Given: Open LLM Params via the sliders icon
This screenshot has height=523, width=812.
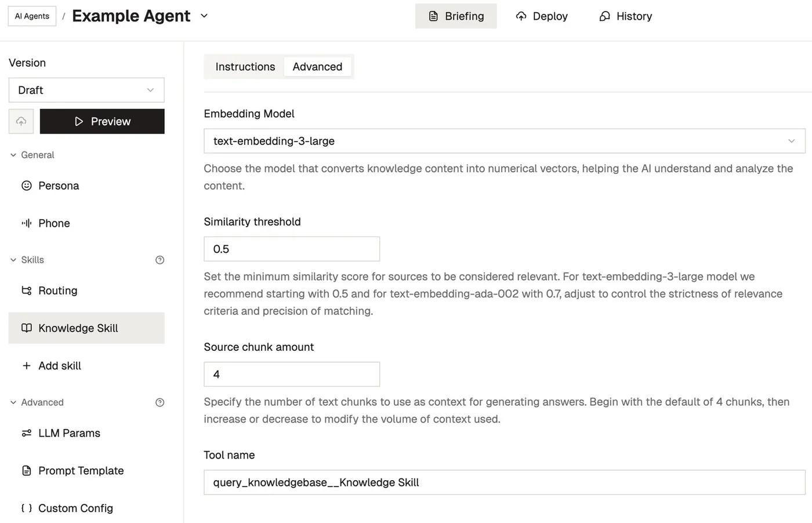Looking at the screenshot, I should coord(26,433).
